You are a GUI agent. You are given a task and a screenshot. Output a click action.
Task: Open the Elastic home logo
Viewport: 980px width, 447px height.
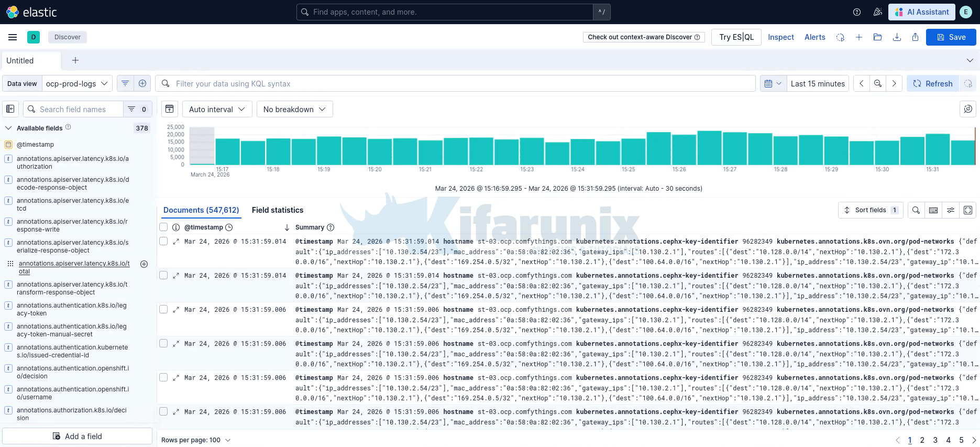coord(31,12)
